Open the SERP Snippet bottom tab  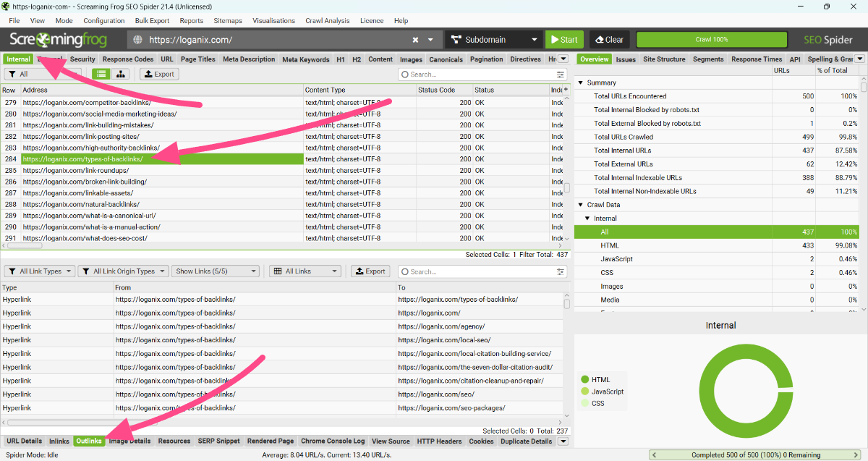tap(220, 441)
